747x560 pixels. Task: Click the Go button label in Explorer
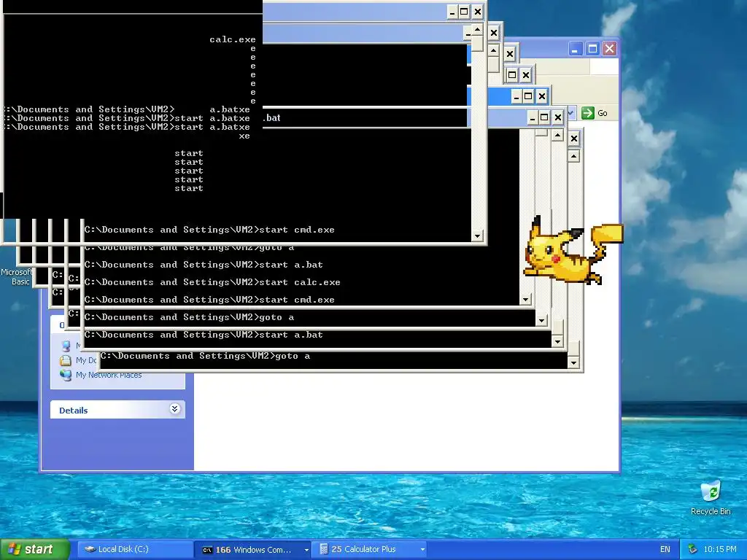pyautogui.click(x=602, y=113)
